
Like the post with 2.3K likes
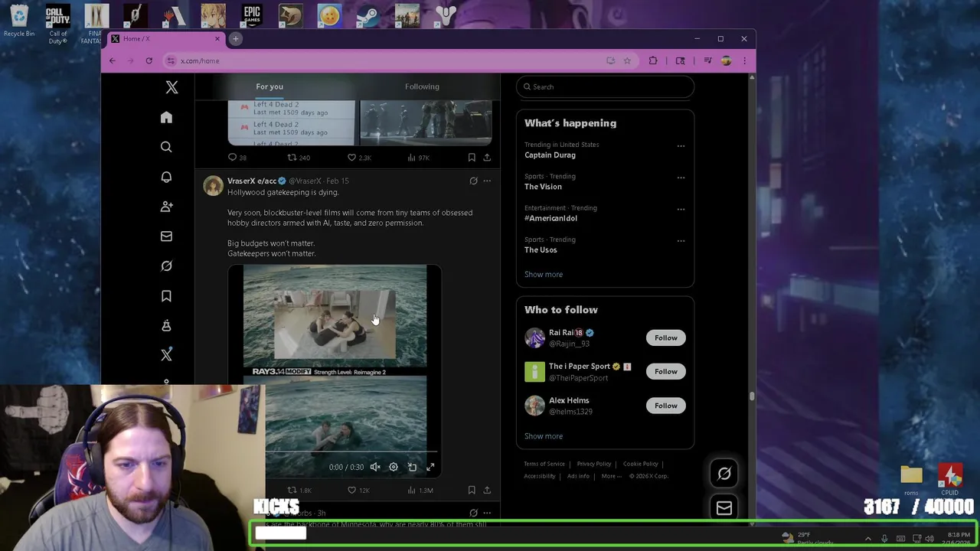point(358,158)
